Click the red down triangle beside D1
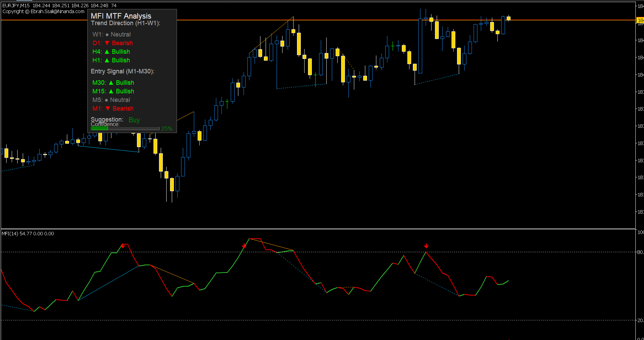The width and height of the screenshot is (644, 340). (107, 43)
